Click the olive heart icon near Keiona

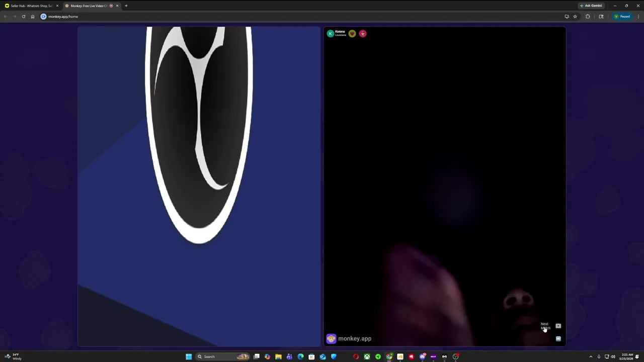click(352, 34)
